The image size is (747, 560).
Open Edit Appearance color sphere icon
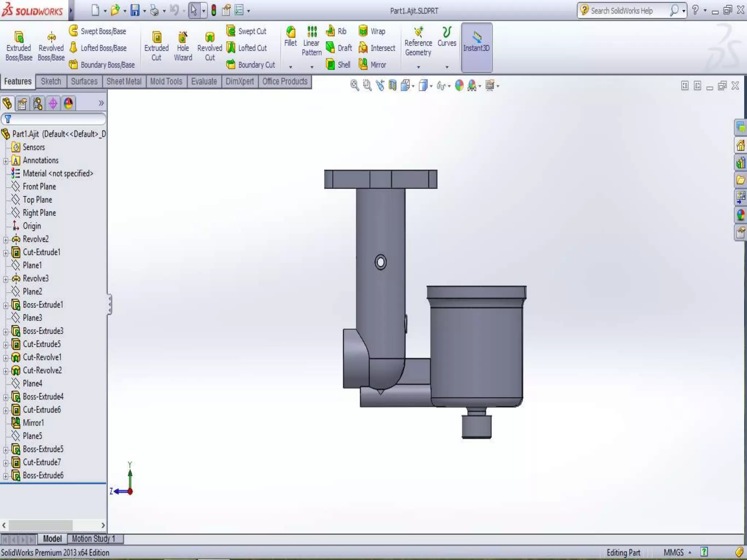click(459, 86)
